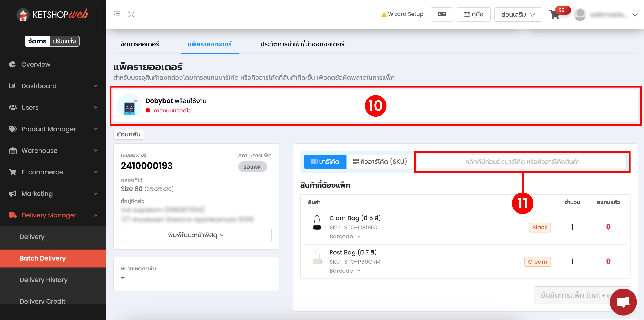Click order number 2410000193
This screenshot has width=644, height=320.
(147, 166)
